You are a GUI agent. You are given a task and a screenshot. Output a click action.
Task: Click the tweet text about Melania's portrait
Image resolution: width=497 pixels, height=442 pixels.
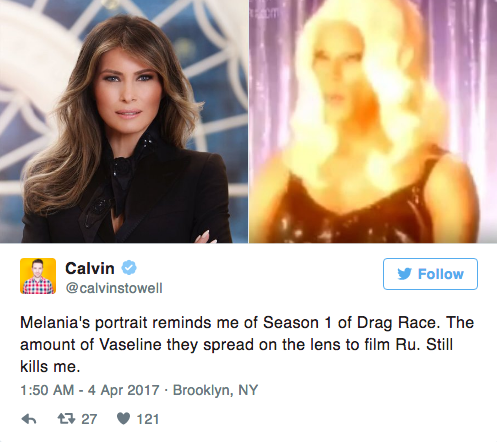247,344
